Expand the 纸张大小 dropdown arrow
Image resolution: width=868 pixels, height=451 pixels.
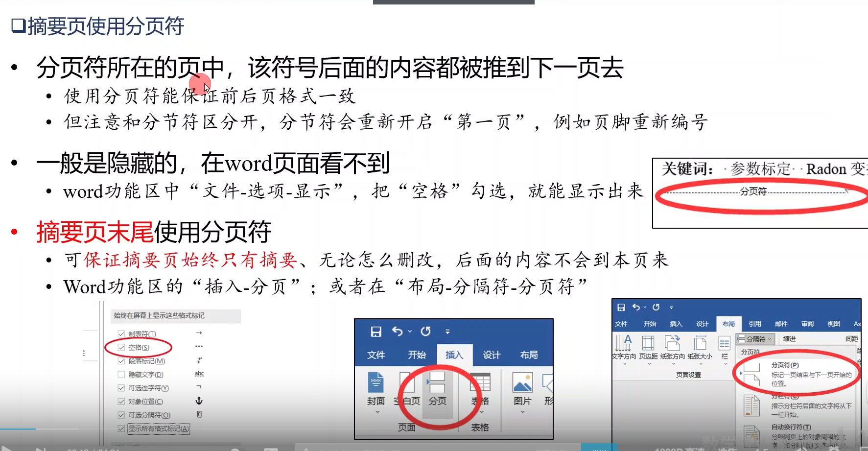pyautogui.click(x=700, y=364)
